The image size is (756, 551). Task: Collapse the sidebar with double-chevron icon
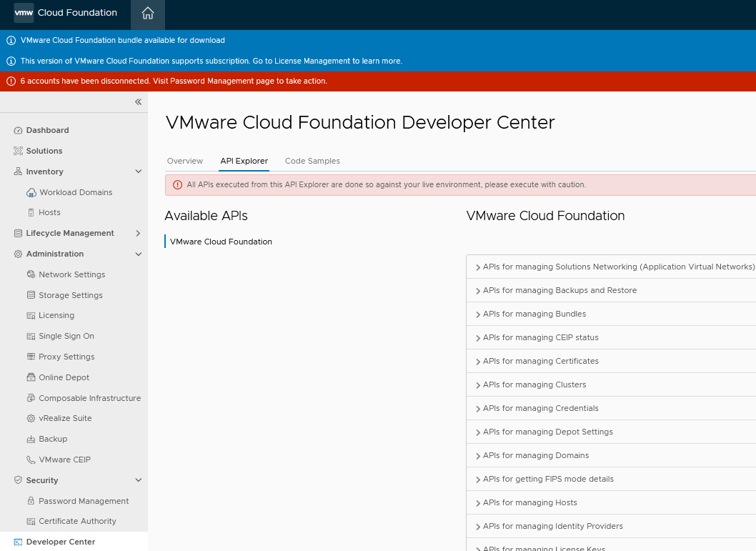coord(139,101)
